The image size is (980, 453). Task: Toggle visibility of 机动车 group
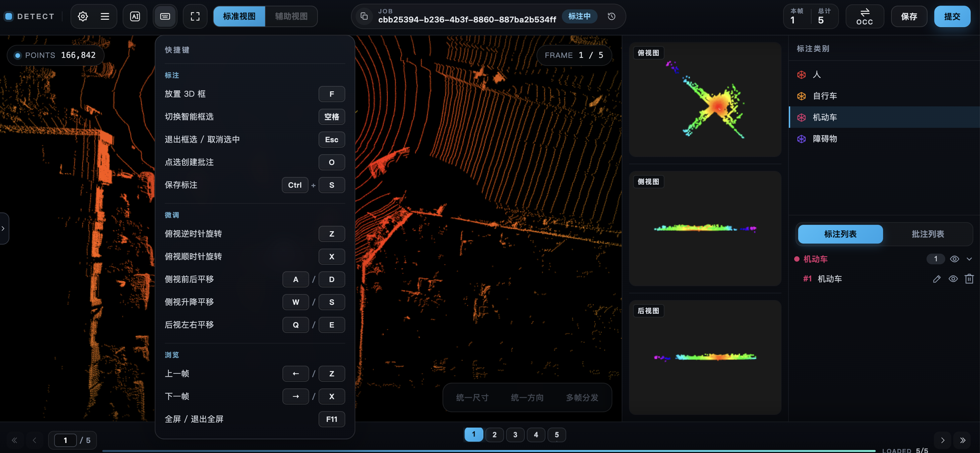[954, 259]
